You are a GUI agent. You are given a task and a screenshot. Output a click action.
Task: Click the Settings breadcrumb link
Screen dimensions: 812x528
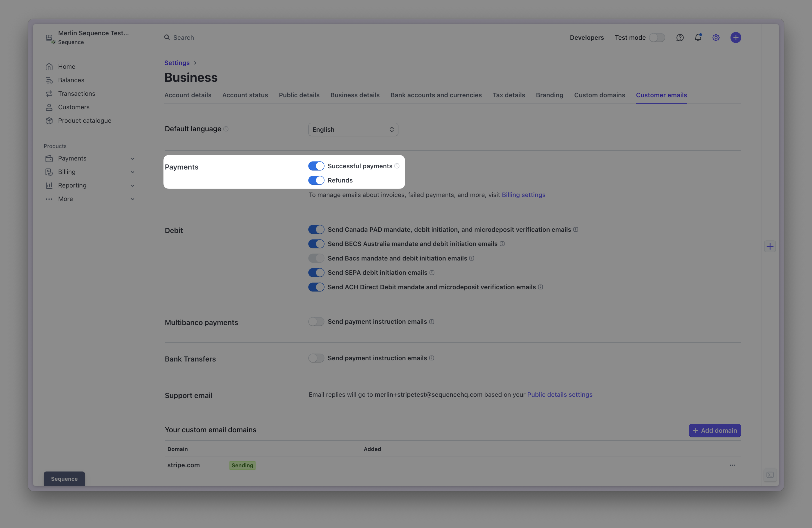coord(177,63)
